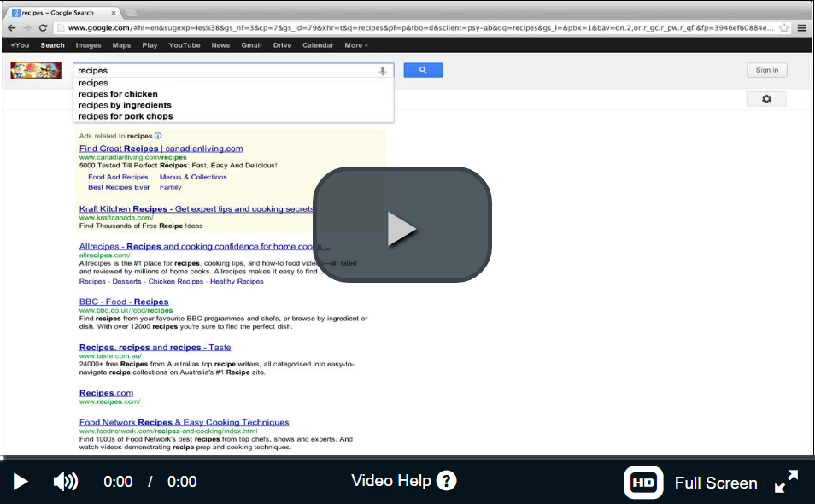Select Maps in the Google bar
815x504 pixels.
pos(121,45)
